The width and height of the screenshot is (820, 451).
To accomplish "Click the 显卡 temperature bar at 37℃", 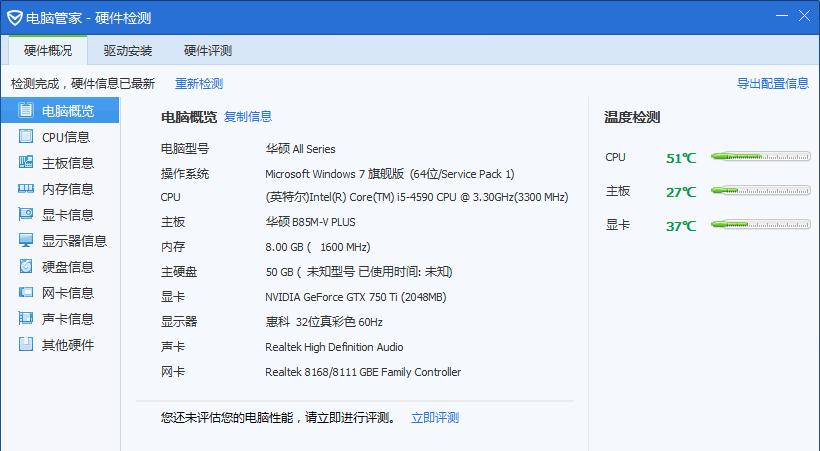I will (x=761, y=224).
